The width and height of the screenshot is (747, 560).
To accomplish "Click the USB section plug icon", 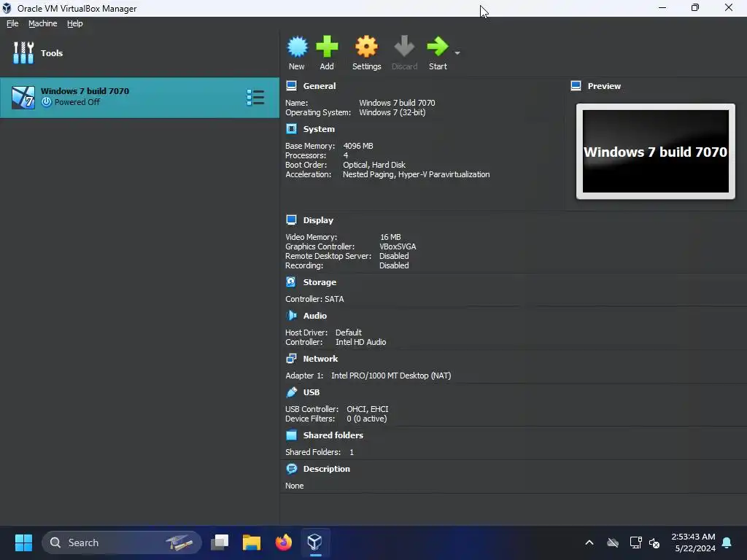I will click(291, 392).
